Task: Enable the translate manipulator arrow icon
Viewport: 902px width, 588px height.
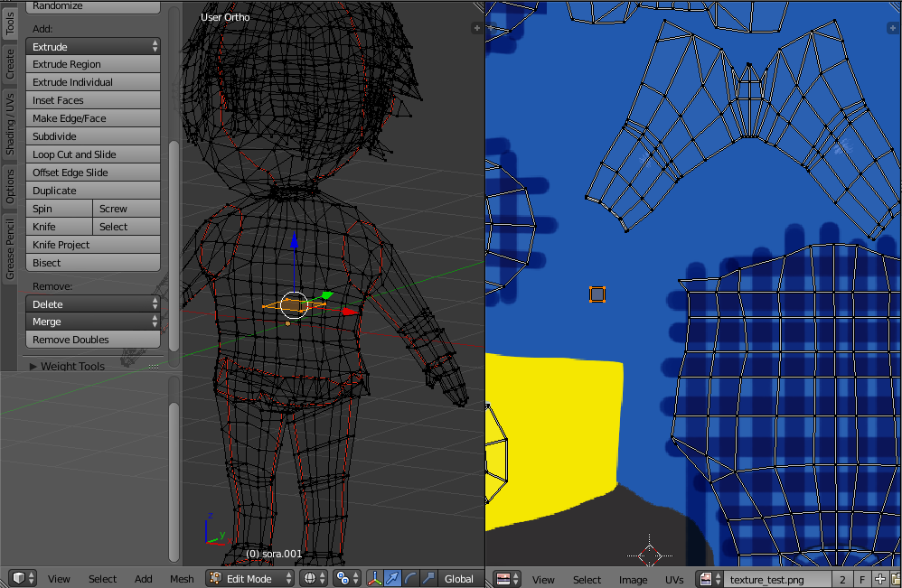Action: [x=392, y=578]
